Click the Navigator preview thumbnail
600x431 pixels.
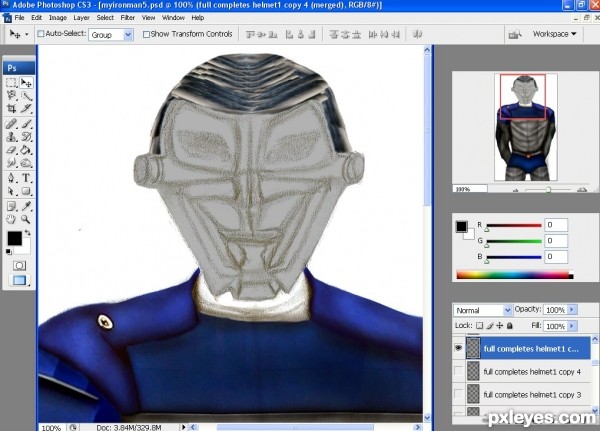coord(525,127)
